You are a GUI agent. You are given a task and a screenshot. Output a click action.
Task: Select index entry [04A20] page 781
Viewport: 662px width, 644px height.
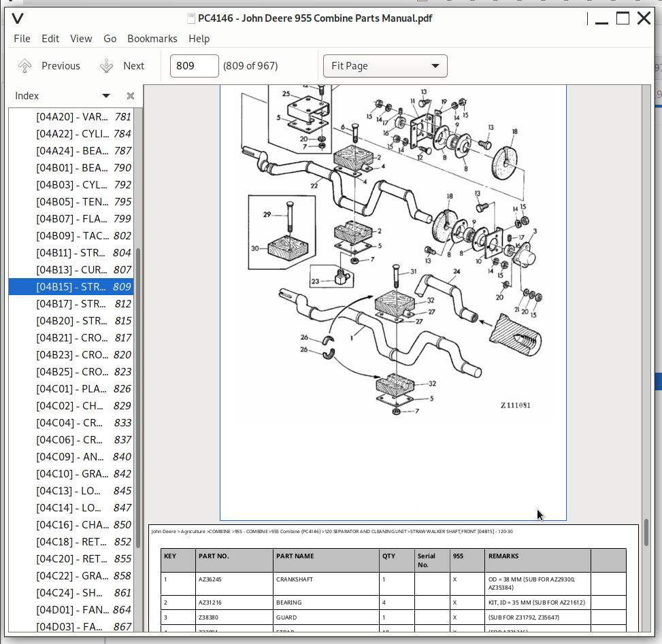point(71,117)
